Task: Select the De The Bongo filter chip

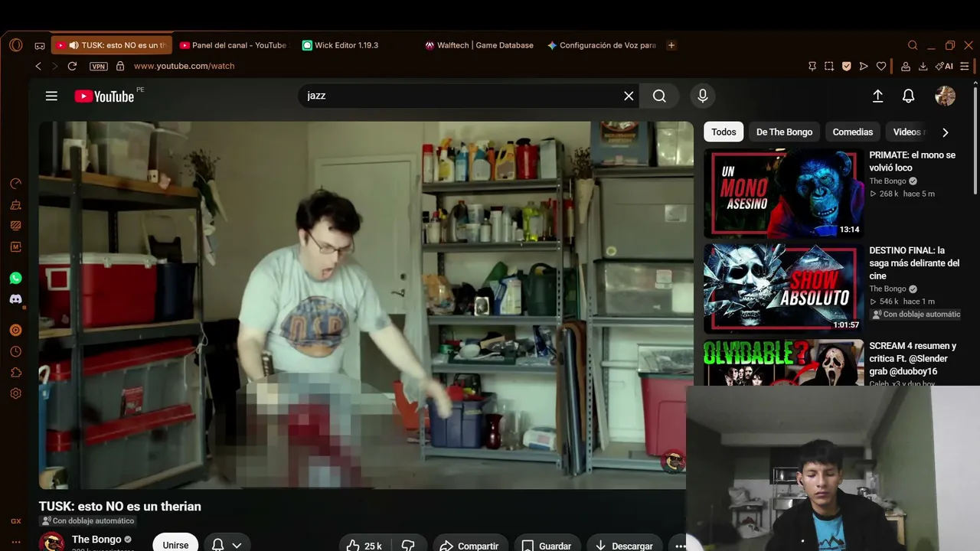Action: tap(784, 132)
